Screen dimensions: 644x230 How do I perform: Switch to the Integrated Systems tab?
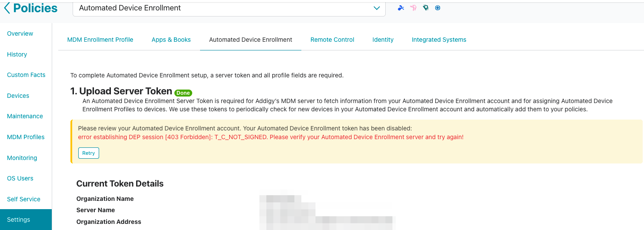coord(439,40)
